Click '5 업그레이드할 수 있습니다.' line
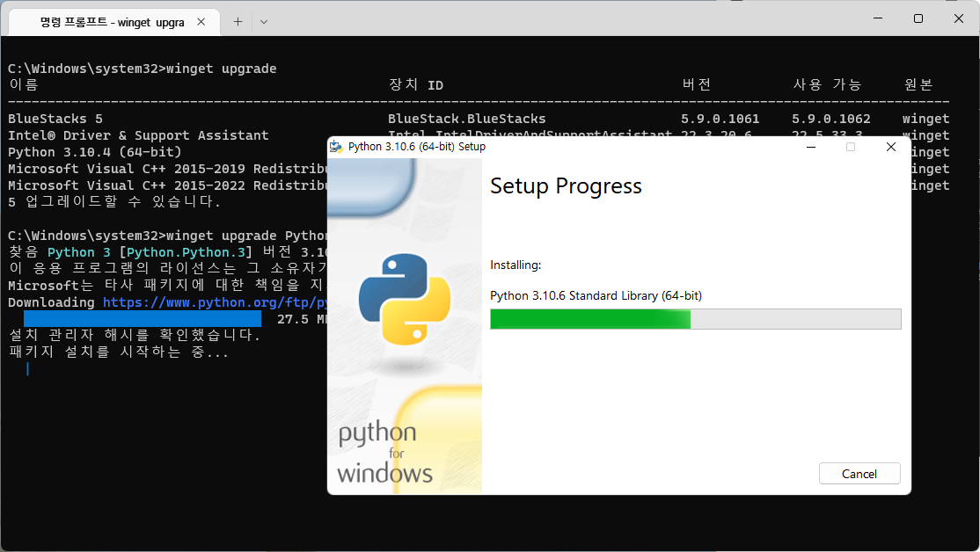 click(114, 201)
